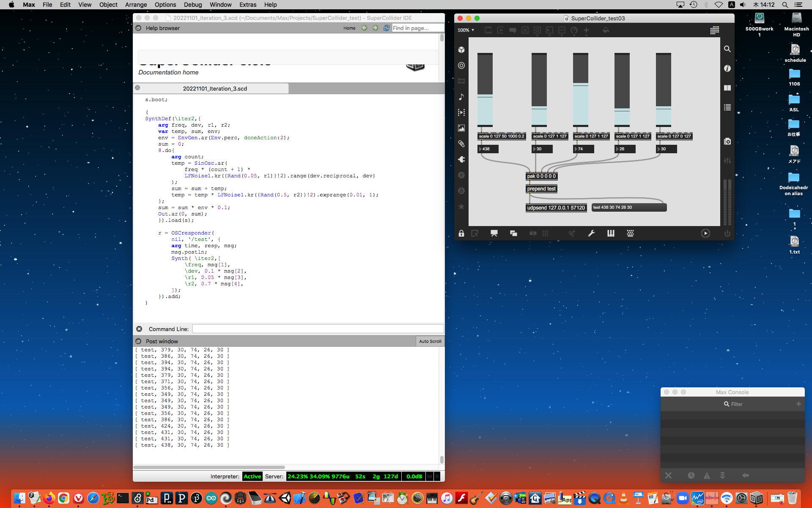Expand the 438 number box triangle
The image size is (812, 508).
click(x=480, y=149)
